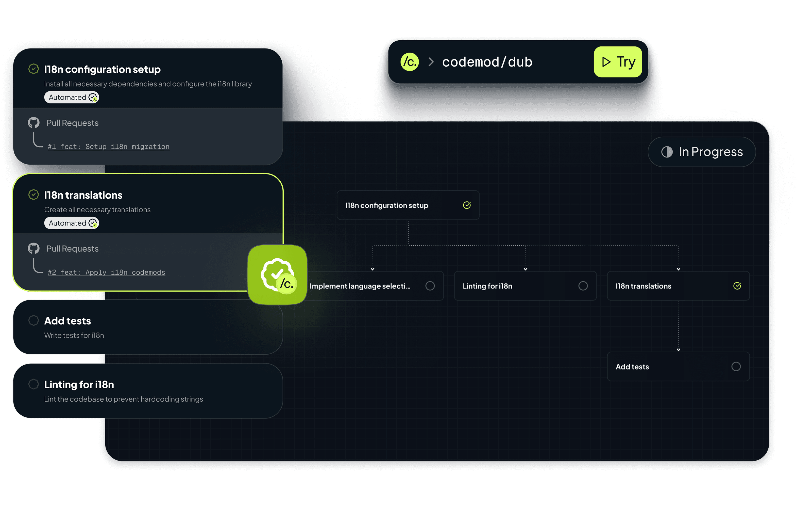Open the I18n translations card title
Viewport: 812px width, 508px height.
coord(83,195)
